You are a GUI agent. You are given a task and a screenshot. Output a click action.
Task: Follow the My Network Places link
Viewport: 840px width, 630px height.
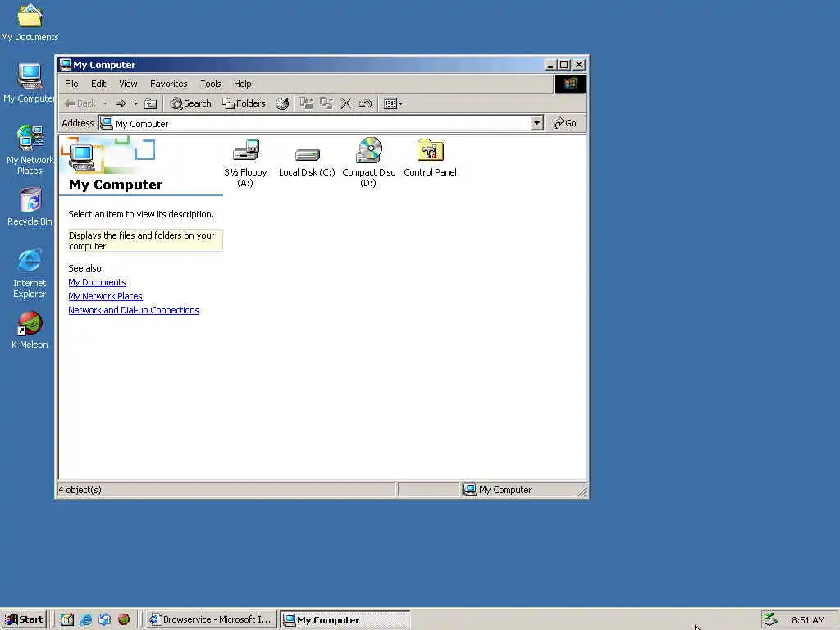(105, 296)
